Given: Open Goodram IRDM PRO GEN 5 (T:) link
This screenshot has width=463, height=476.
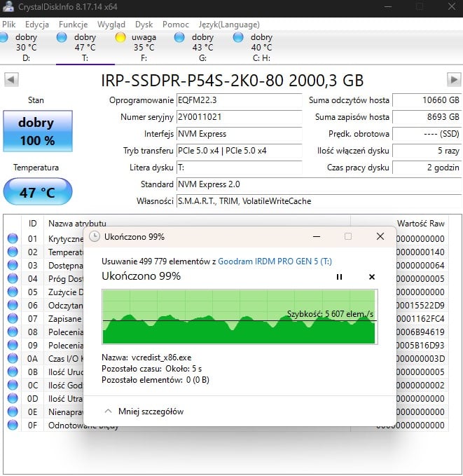Looking at the screenshot, I should click(x=275, y=261).
